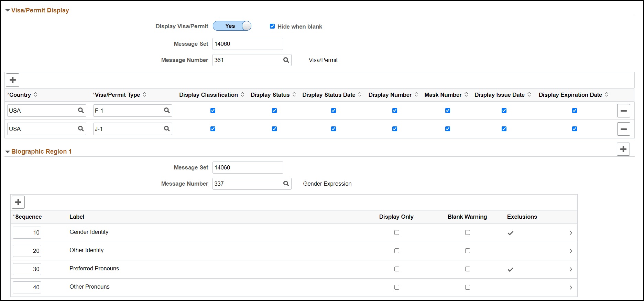Viewport: 644px width, 301px height.
Task: Uncheck Mask Number for the F-1 row
Action: (447, 111)
